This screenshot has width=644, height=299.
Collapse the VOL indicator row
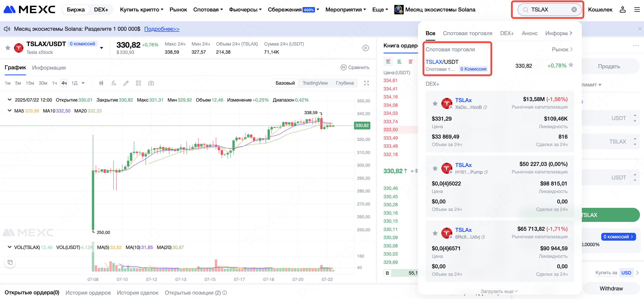[x=10, y=247]
